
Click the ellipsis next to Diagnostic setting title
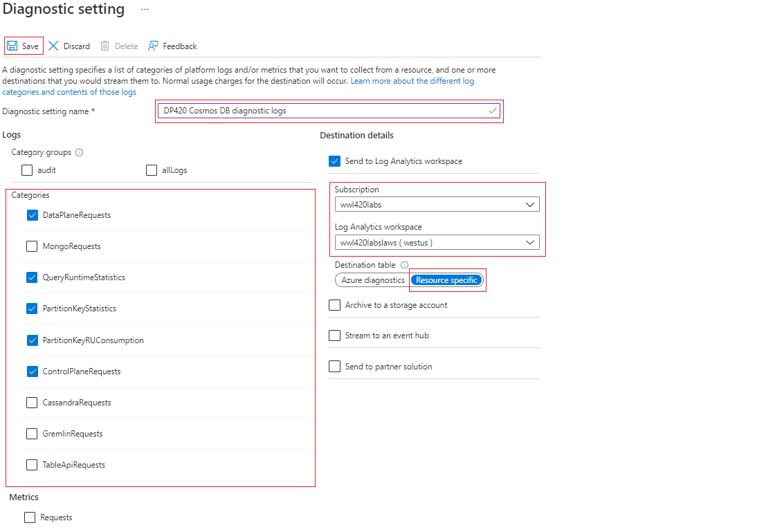point(143,10)
